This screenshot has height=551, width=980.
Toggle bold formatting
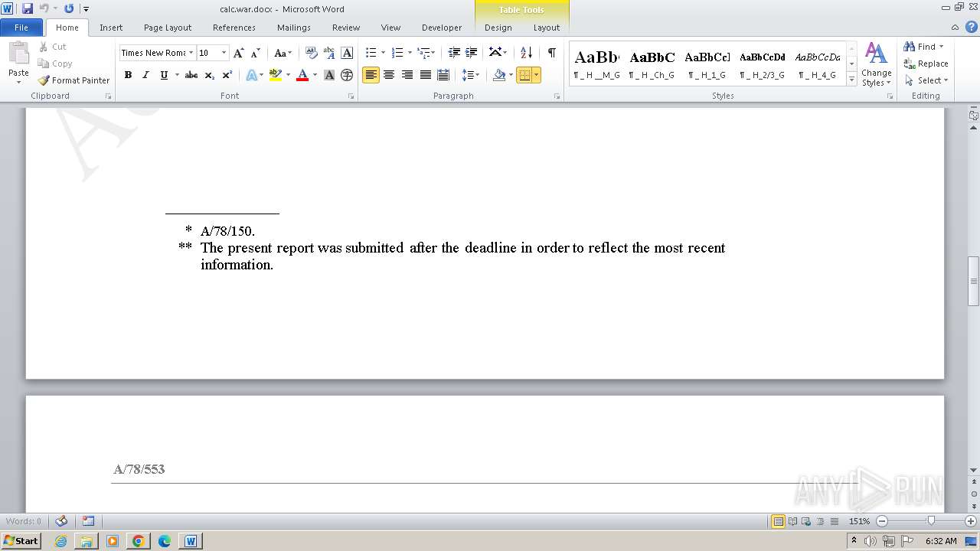tap(128, 75)
